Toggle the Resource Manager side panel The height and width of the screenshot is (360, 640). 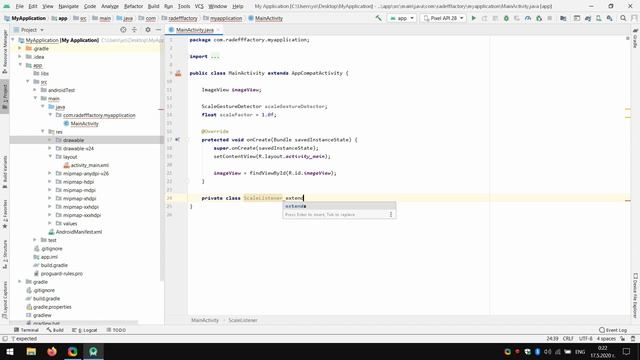coord(5,51)
